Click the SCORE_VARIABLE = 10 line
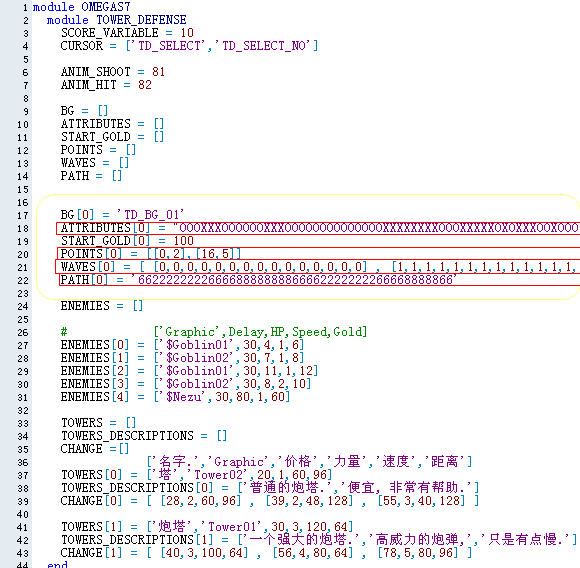Viewport: 580px width, 568px height. [127, 33]
